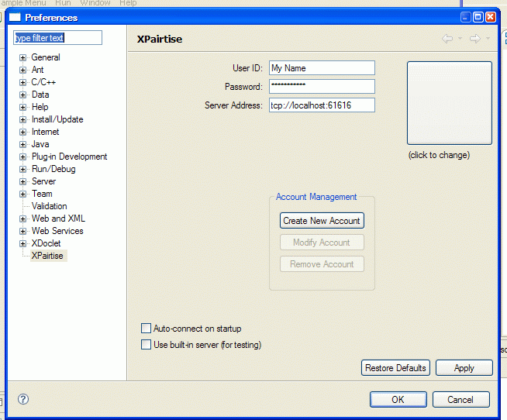Click the help question mark icon
This screenshot has width=507, height=420.
23,400
